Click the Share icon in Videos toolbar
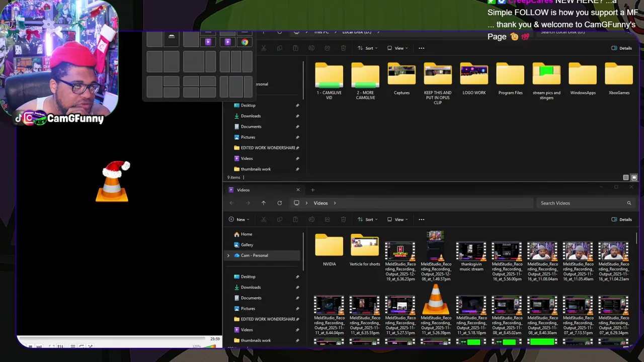Screen dimensions: 644x362 click(x=328, y=219)
